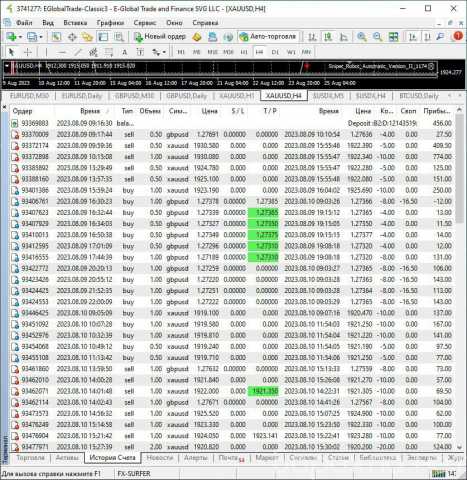Select the Fibonacci Retracement tool
The width and height of the screenshot is (467, 480).
[109, 52]
